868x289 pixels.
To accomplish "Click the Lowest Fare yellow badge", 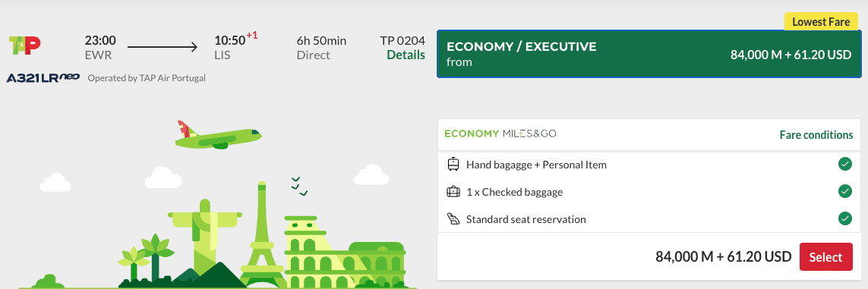I will click(x=821, y=22).
